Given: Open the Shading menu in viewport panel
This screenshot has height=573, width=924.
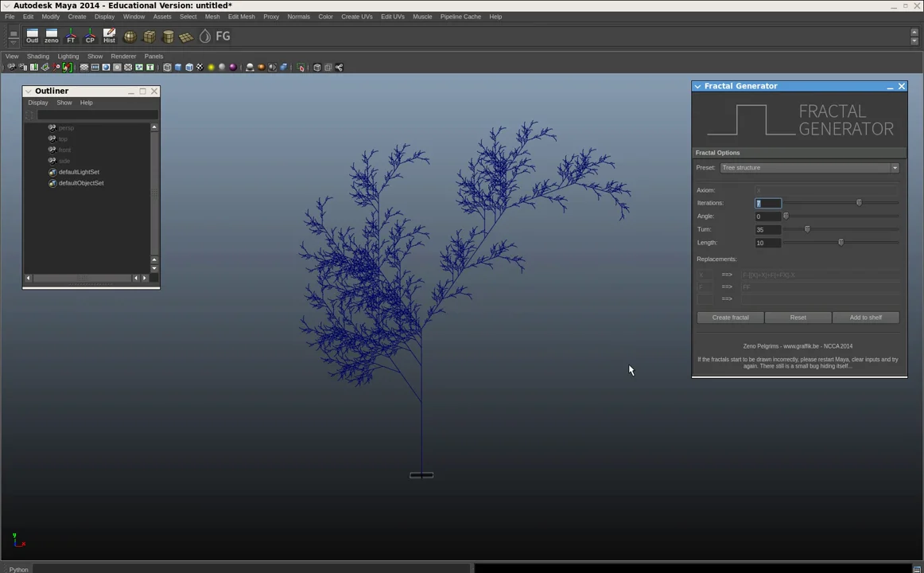Looking at the screenshot, I should click(x=37, y=57).
